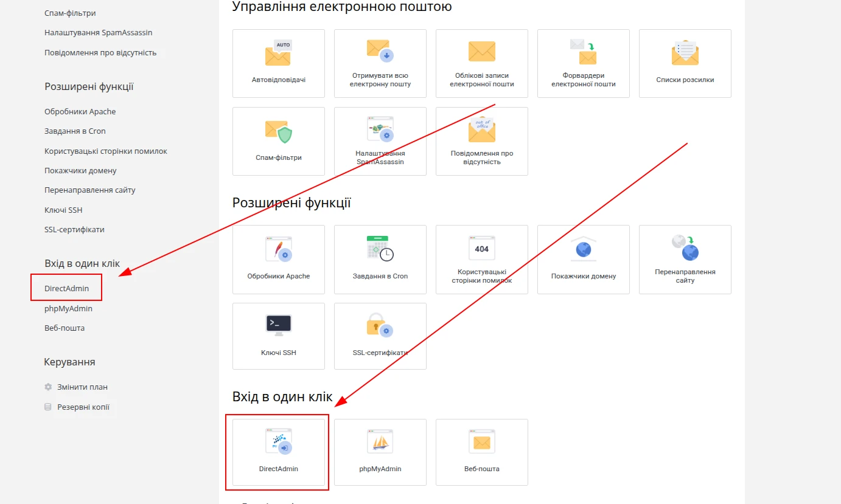Viewport: 841px width, 504px height.
Task: Click the Обробники Apache card label
Action: 279,276
